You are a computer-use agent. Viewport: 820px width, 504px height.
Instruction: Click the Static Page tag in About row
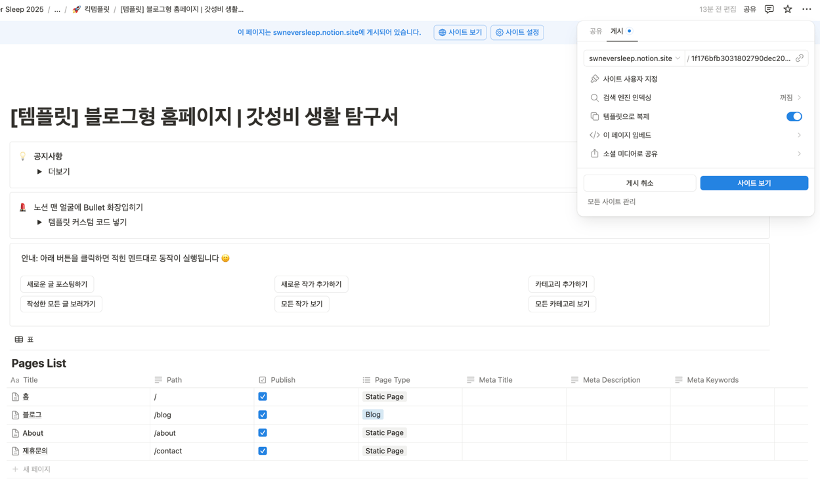click(x=385, y=433)
